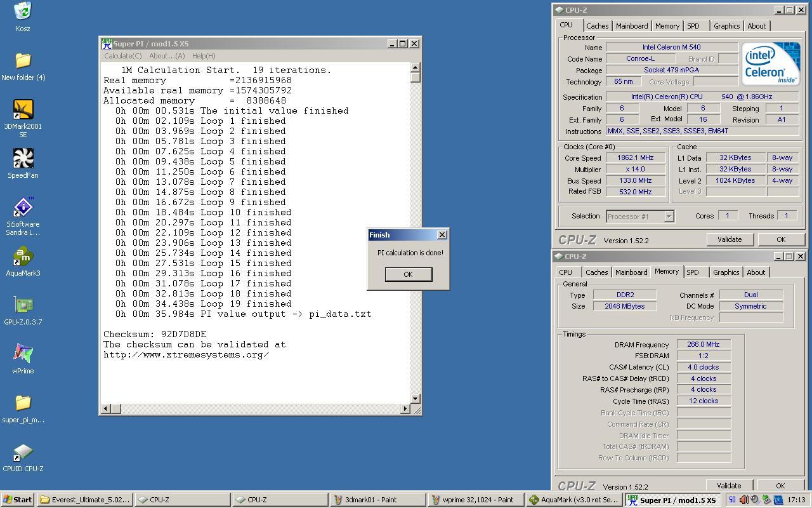This screenshot has height=508, width=812.
Task: Switch to wprime 32,1024 - Paint taskbar button
Action: 476,500
